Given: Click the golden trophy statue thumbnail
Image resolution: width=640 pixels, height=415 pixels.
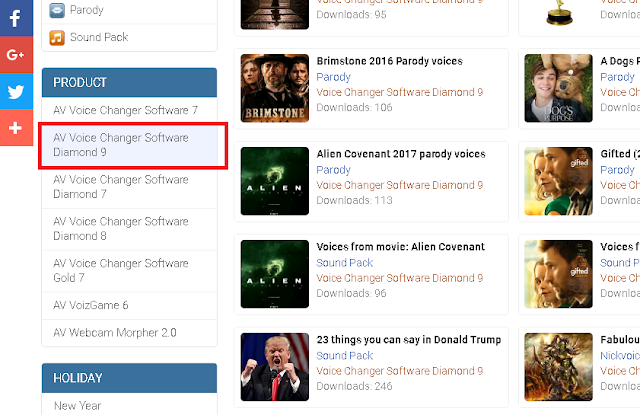Looking at the screenshot, I should pyautogui.click(x=558, y=13).
